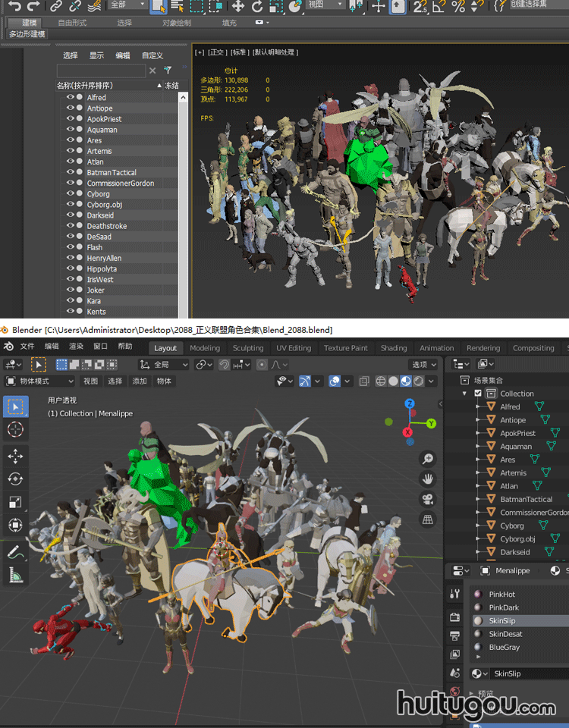
Task: Click the pan hand viewport navigation icon
Action: 428,479
